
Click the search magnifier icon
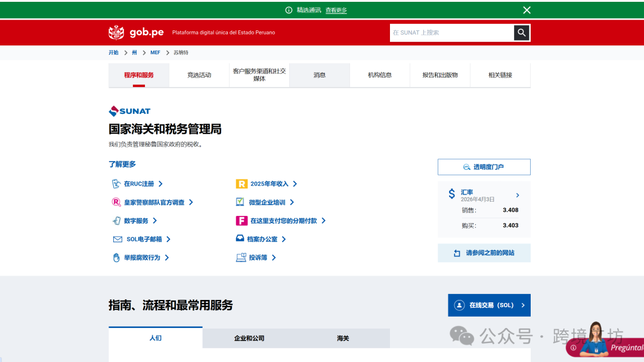tap(521, 33)
